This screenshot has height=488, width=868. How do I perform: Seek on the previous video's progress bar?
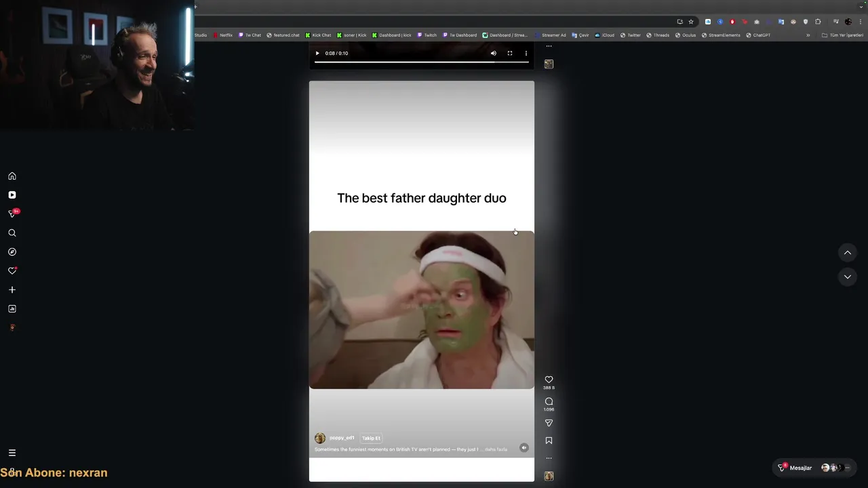[421, 62]
